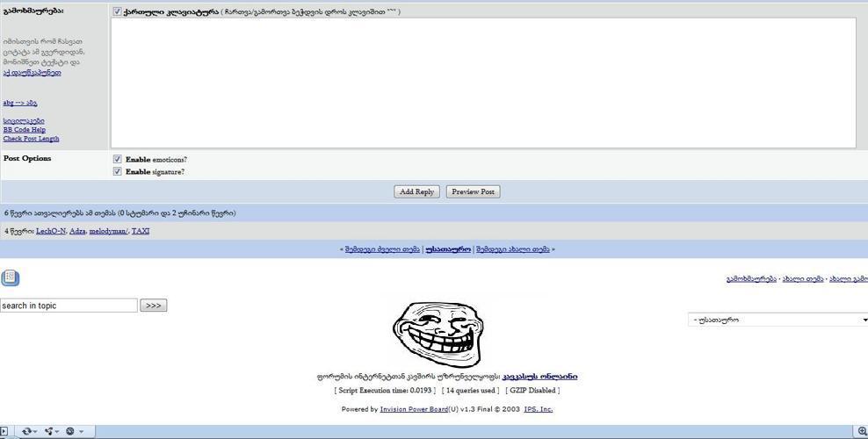Click the ახალი თემა new topic link

pyautogui.click(x=803, y=278)
